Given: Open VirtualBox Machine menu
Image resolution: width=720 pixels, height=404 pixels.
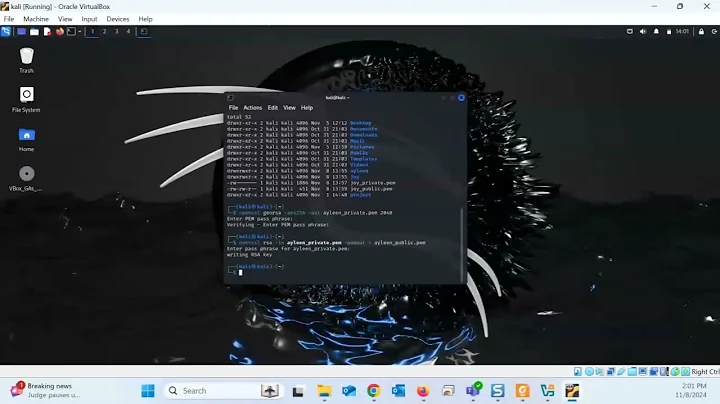Looking at the screenshot, I should coord(36,19).
